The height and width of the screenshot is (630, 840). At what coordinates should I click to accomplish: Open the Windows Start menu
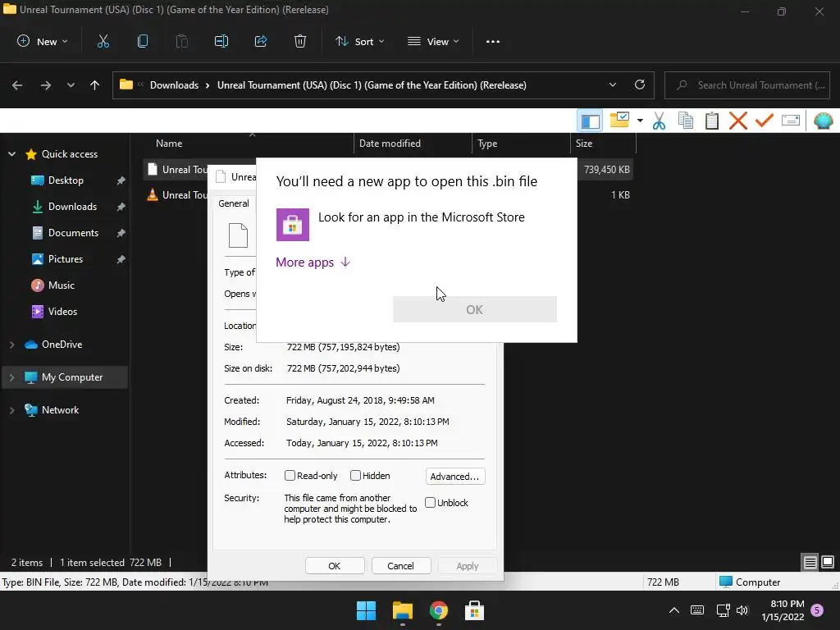pyautogui.click(x=367, y=610)
